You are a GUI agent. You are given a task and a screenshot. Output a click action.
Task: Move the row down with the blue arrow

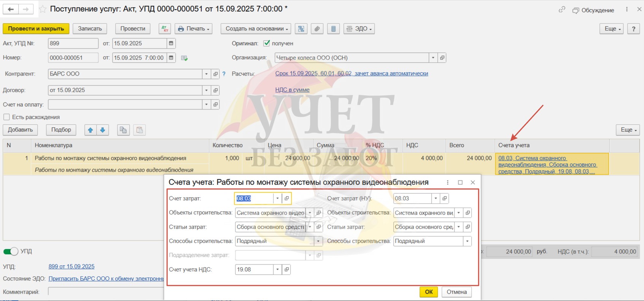tap(103, 130)
